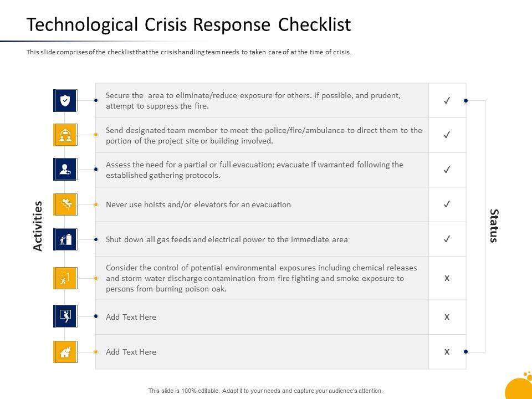This screenshot has height=399, width=532.
Task: Click the orange person hazard icon above the window icon
Action: pos(65,278)
